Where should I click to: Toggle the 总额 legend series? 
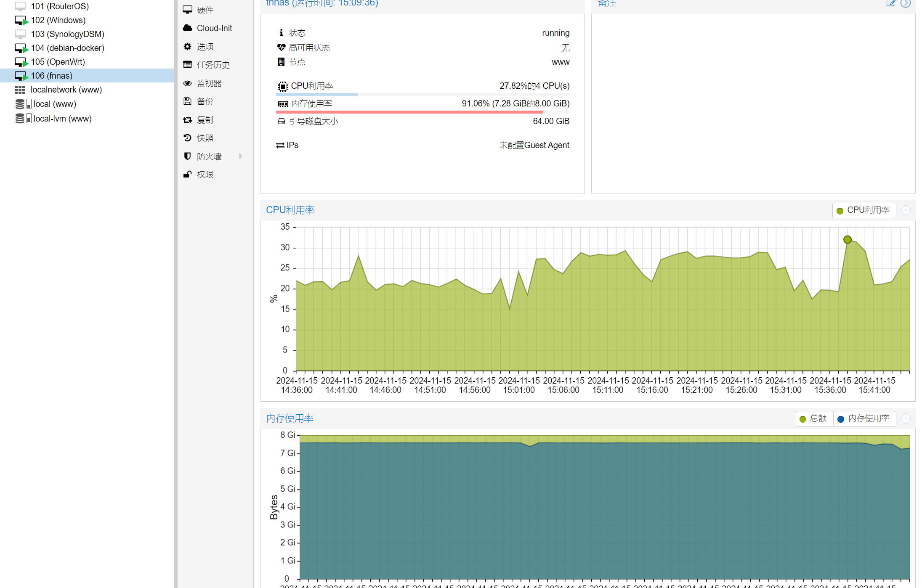click(x=814, y=418)
